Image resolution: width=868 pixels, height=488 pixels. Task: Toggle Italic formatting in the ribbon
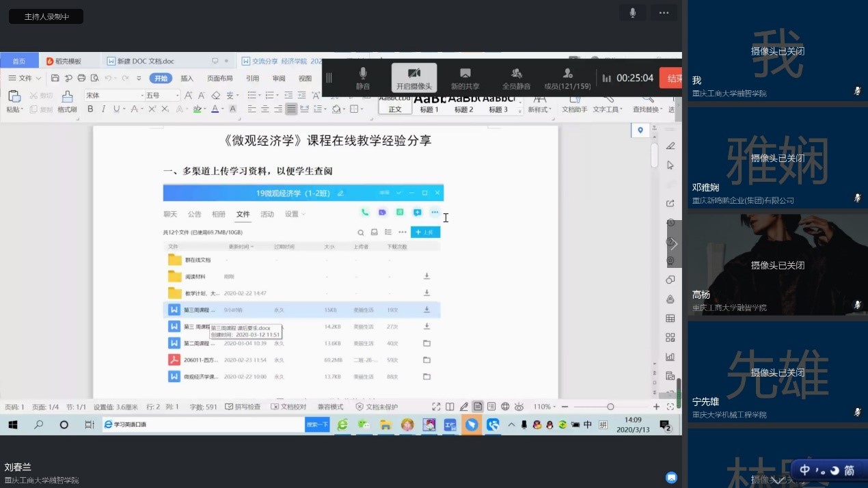(x=103, y=109)
